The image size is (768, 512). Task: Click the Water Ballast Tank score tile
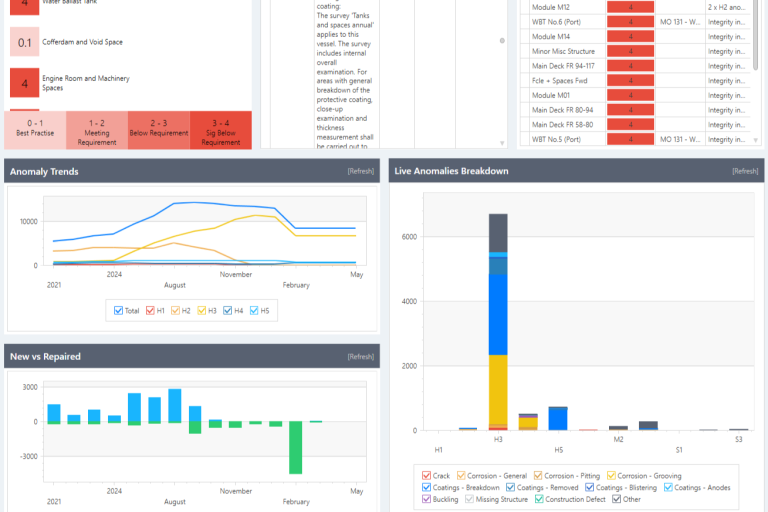[x=24, y=5]
